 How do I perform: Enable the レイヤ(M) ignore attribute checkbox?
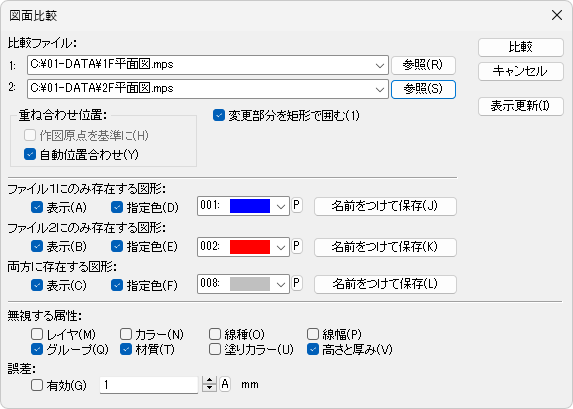coord(37,334)
